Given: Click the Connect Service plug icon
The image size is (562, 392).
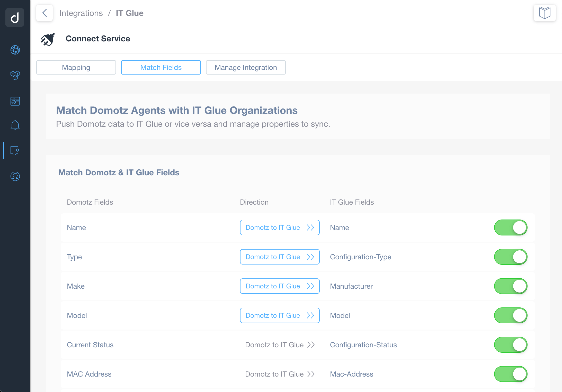Looking at the screenshot, I should point(48,39).
